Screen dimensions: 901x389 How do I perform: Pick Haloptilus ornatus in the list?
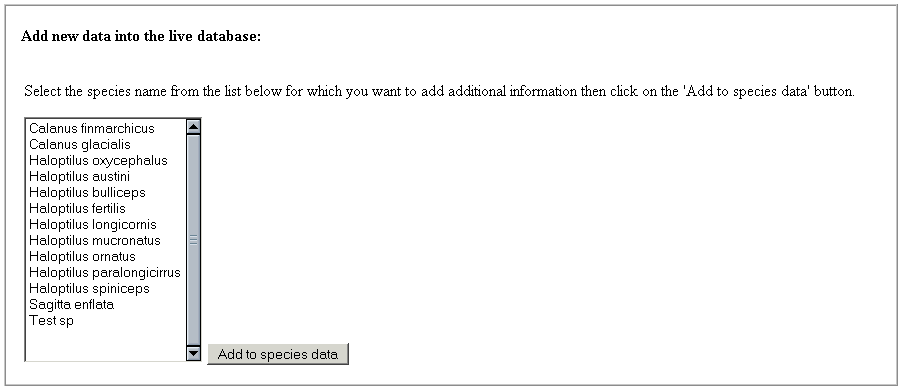pos(106,256)
